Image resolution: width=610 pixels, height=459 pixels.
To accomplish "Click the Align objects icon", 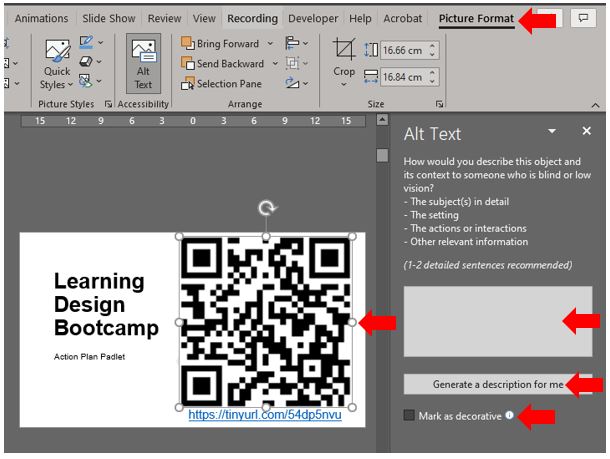I will click(x=292, y=43).
